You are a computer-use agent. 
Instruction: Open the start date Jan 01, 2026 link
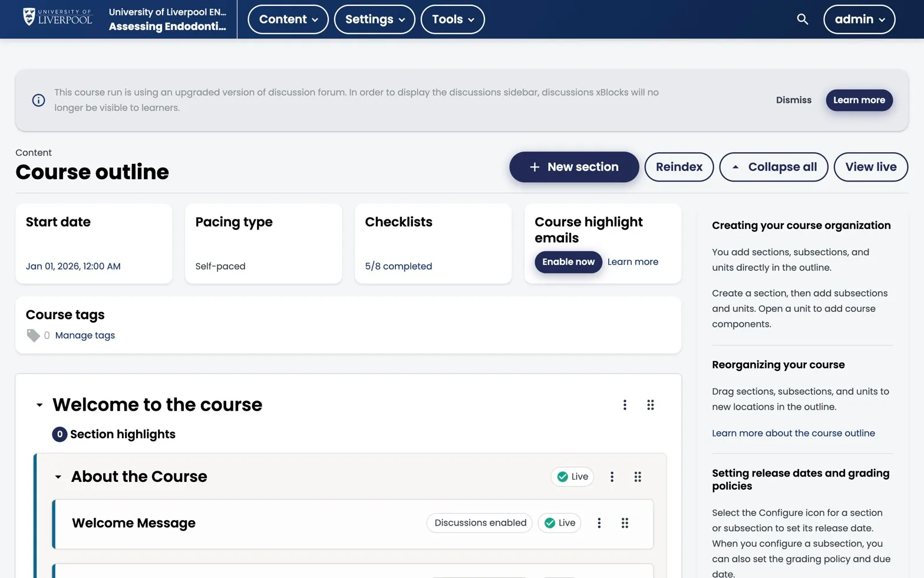click(73, 266)
